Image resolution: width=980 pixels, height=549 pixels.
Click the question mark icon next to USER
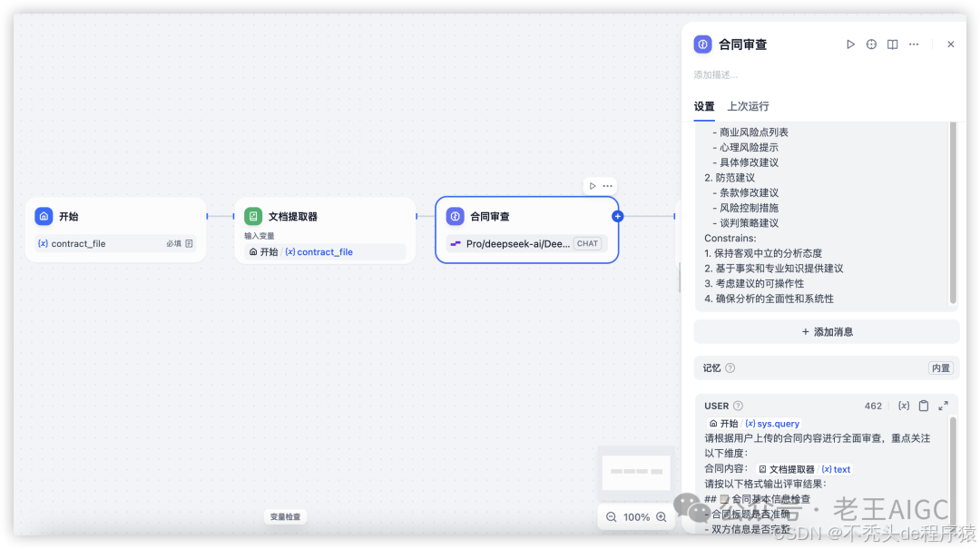click(738, 406)
